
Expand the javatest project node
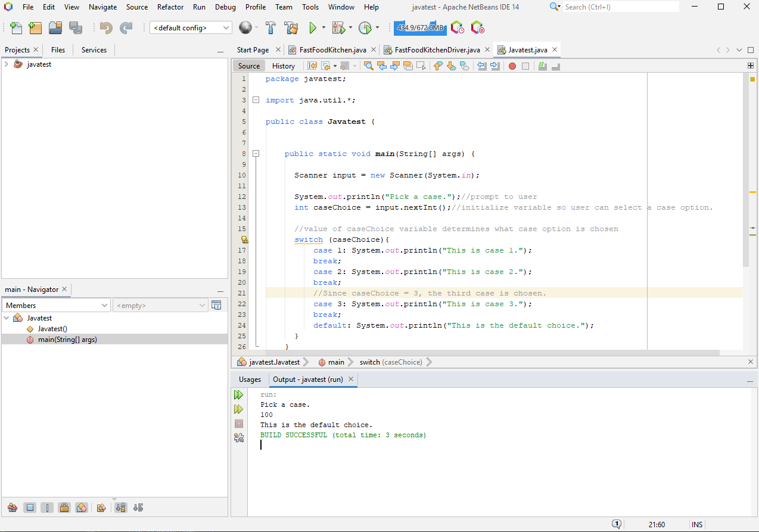tap(6, 64)
